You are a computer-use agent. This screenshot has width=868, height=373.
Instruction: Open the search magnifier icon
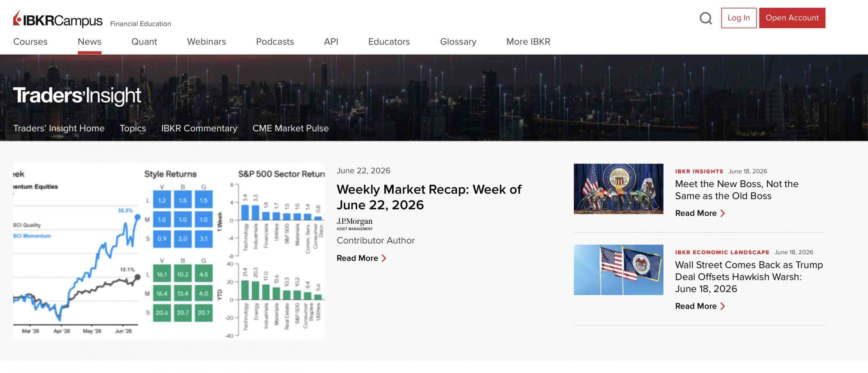[706, 18]
